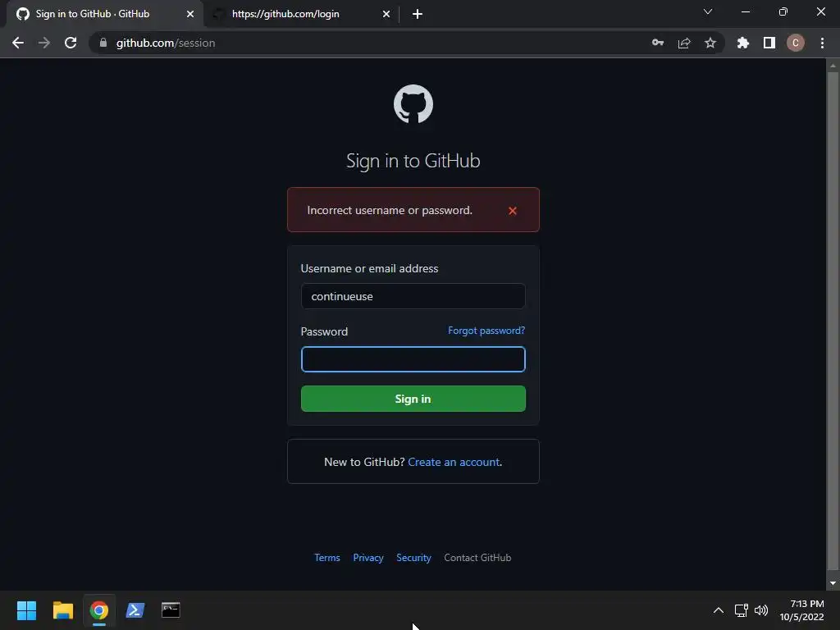Open the Command Prompt taskbar icon
Image resolution: width=840 pixels, height=630 pixels.
tap(171, 609)
